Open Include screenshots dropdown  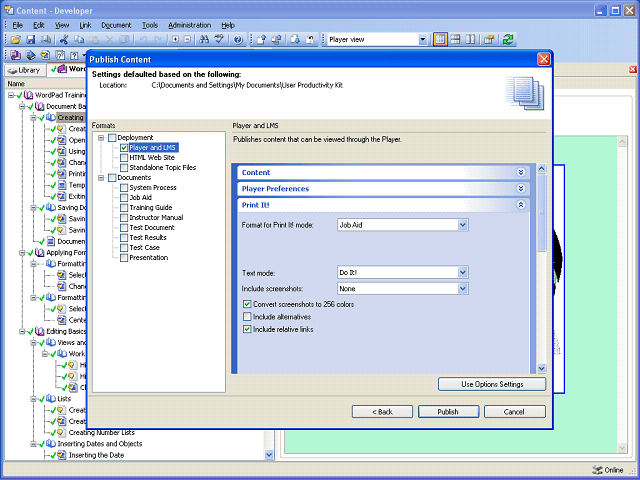[x=462, y=289]
